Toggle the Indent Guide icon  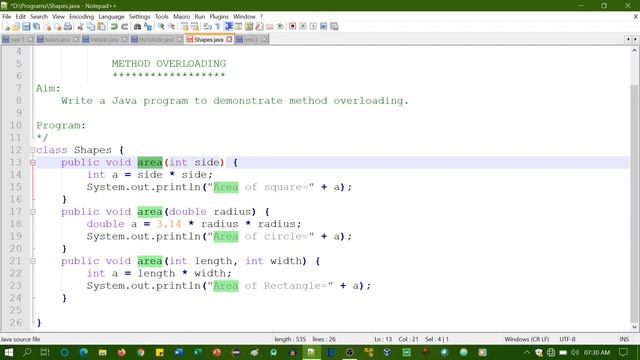229,27
